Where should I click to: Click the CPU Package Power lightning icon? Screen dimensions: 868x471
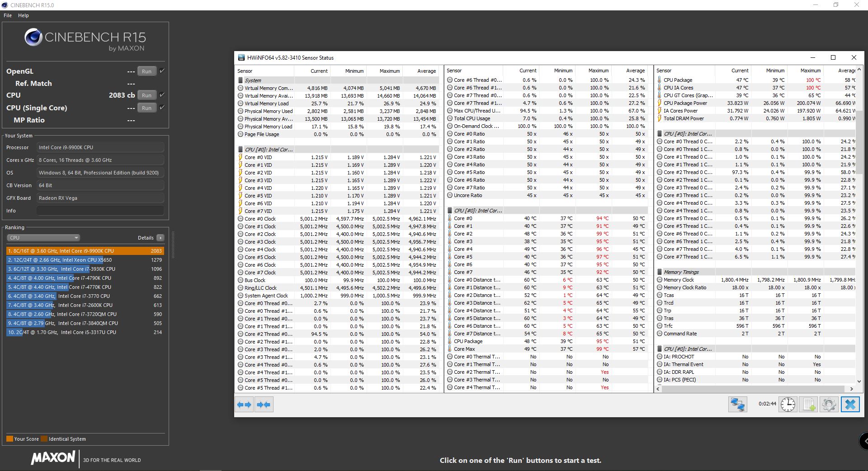coord(660,103)
